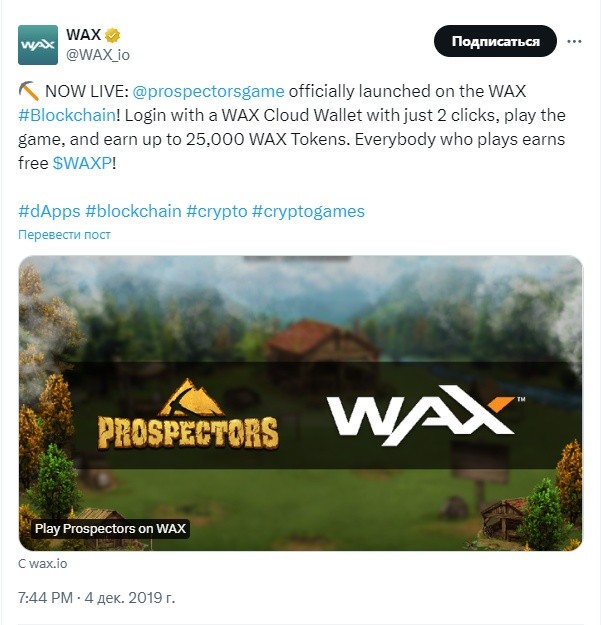The width and height of the screenshot is (601, 625).
Task: Click the Prospectors logo in the card image
Action: [188, 415]
